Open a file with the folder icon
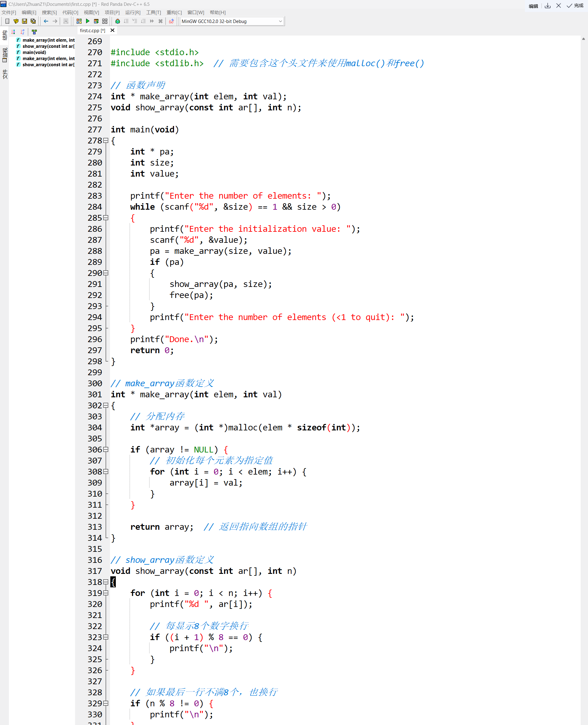588x725 pixels. click(x=16, y=21)
